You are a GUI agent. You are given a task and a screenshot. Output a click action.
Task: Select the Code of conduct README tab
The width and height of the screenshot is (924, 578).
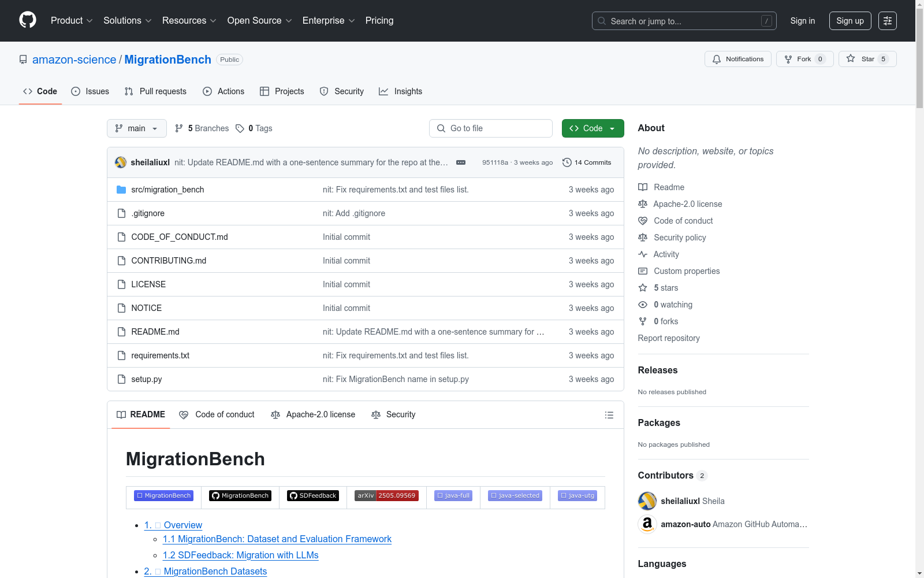click(217, 414)
